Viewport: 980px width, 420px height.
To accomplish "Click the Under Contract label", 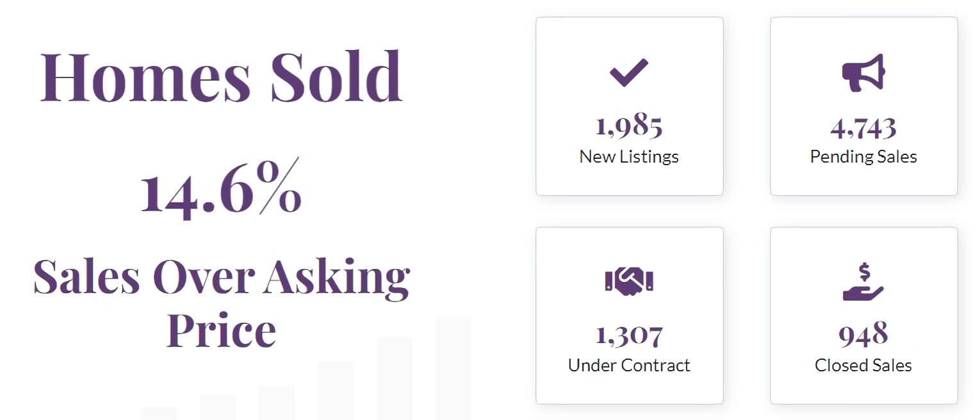I will (x=629, y=365).
